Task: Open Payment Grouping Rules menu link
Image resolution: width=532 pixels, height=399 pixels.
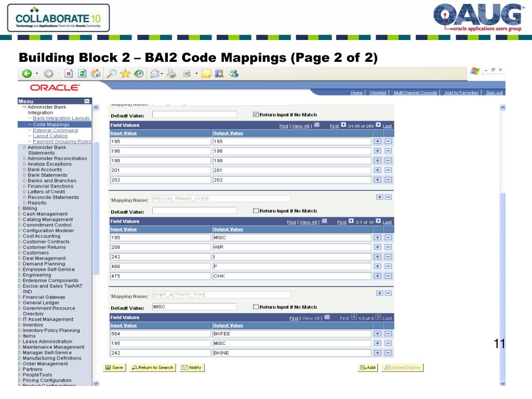Action: pyautogui.click(x=62, y=141)
